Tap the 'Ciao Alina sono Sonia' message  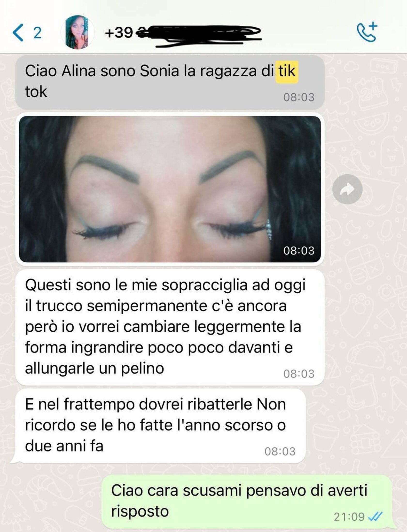tap(170, 82)
